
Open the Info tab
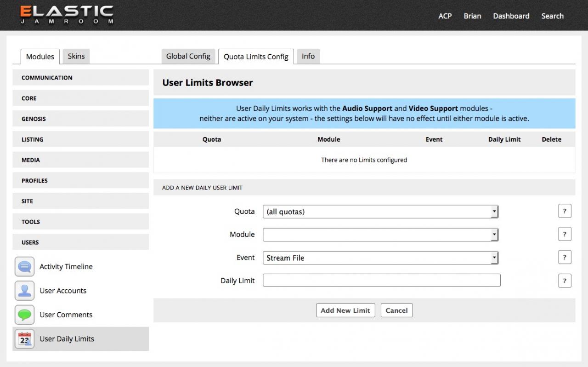(x=308, y=56)
